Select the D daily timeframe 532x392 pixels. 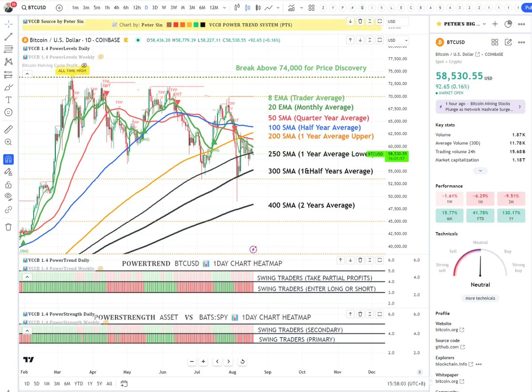146,8
